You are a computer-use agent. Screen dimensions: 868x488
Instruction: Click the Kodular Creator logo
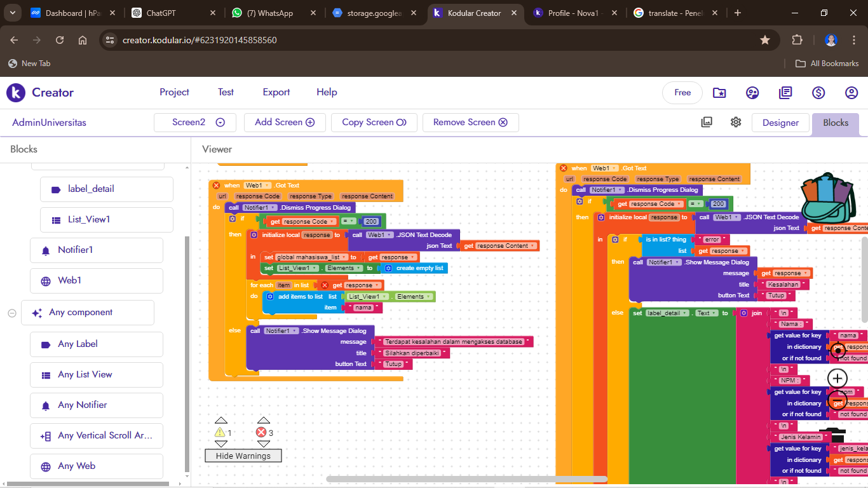coord(40,93)
